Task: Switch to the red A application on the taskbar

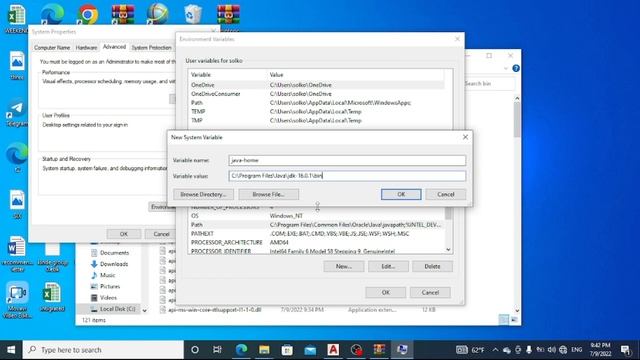Action: [x=333, y=350]
